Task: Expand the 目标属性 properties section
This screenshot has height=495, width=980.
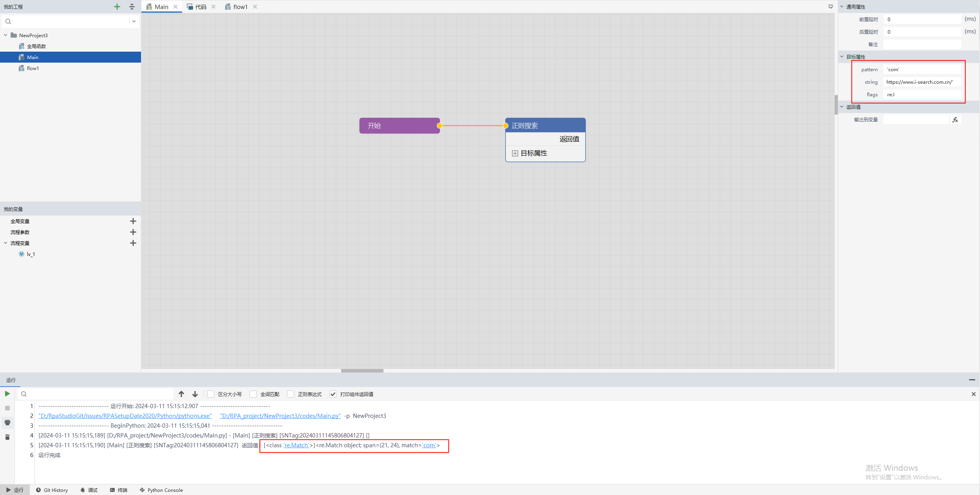Action: click(x=514, y=153)
